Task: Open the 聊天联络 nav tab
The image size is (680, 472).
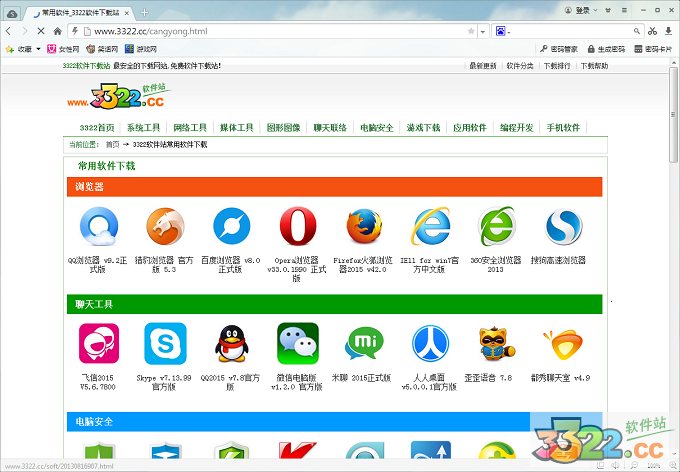Action: click(x=330, y=128)
